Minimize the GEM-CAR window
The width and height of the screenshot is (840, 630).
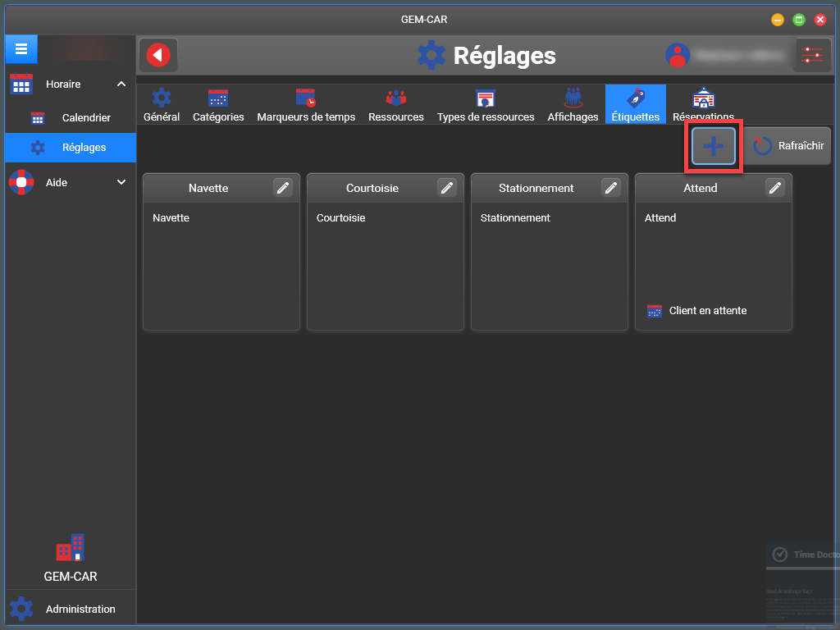click(778, 20)
